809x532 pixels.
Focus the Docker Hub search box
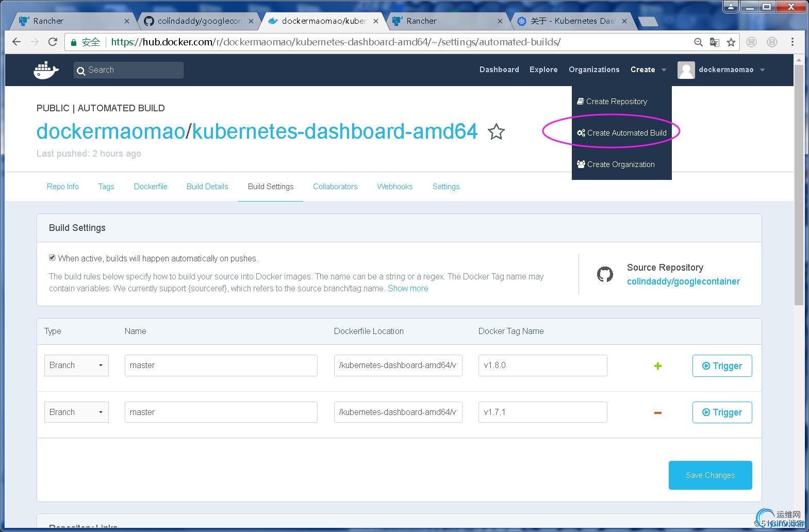pyautogui.click(x=128, y=70)
